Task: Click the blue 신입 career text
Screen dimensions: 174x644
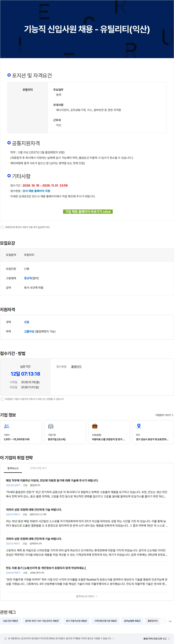Action: (26, 322)
